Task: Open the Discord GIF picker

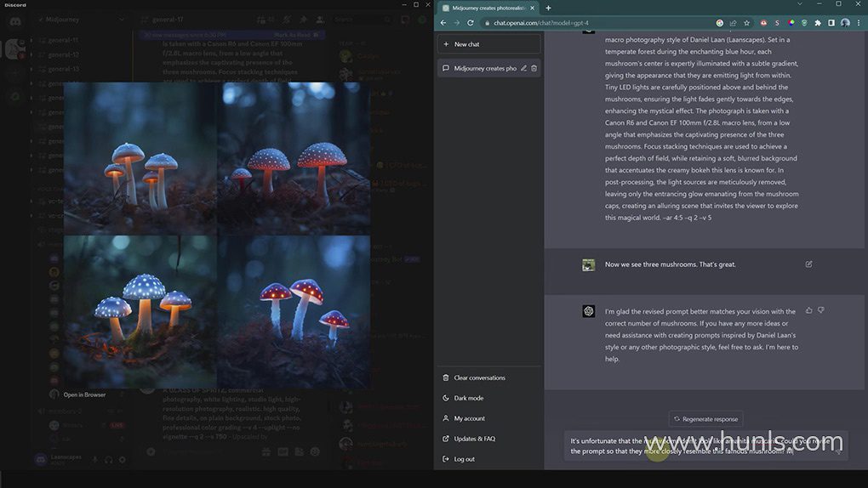Action: coord(283,452)
